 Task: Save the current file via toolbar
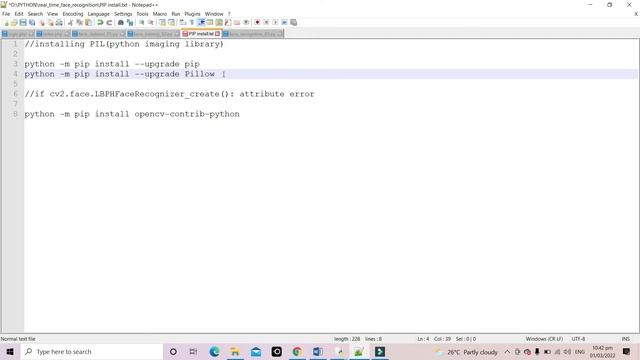pos(23,22)
